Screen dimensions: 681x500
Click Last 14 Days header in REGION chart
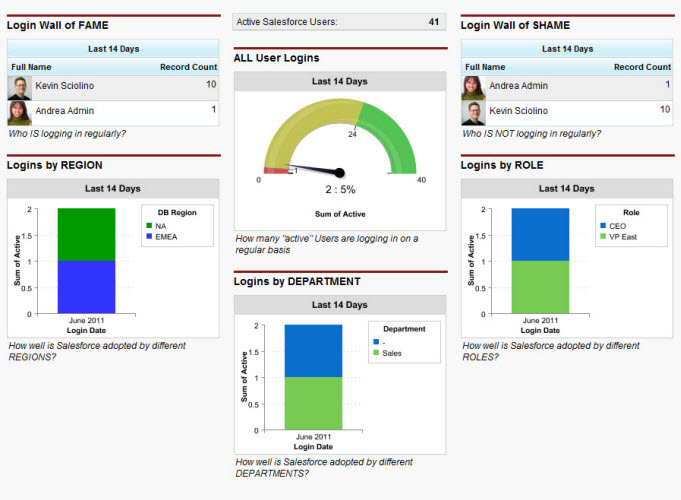[x=112, y=189]
